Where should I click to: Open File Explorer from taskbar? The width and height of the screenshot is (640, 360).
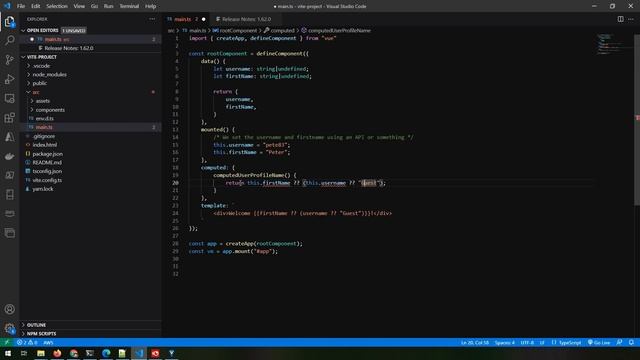point(41,353)
